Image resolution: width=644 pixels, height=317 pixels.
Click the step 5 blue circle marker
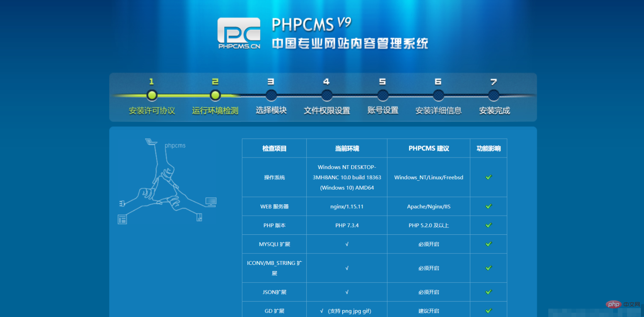click(383, 95)
